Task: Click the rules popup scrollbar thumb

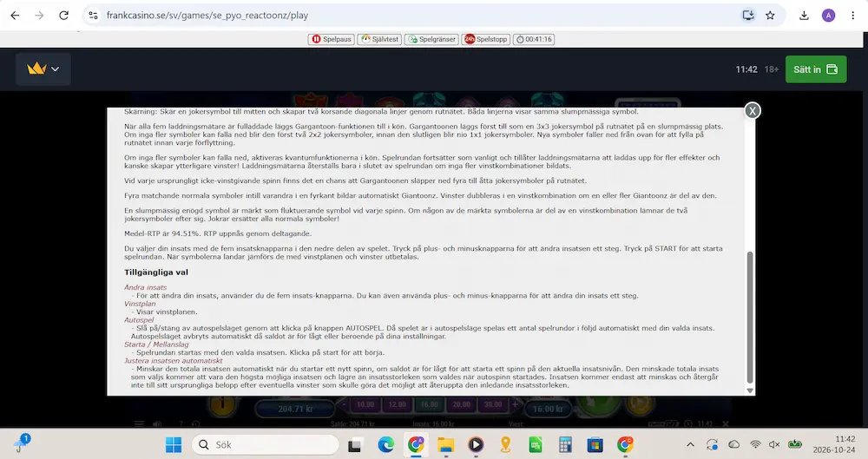Action: tap(750, 318)
